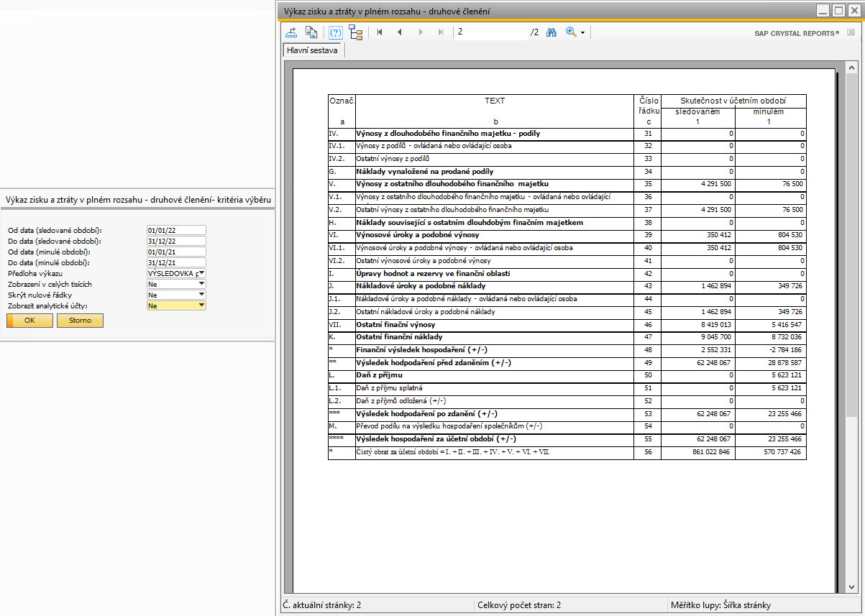The width and height of the screenshot is (865, 616).
Task: Open the zoom level dropdown arrow
Action: click(x=582, y=33)
